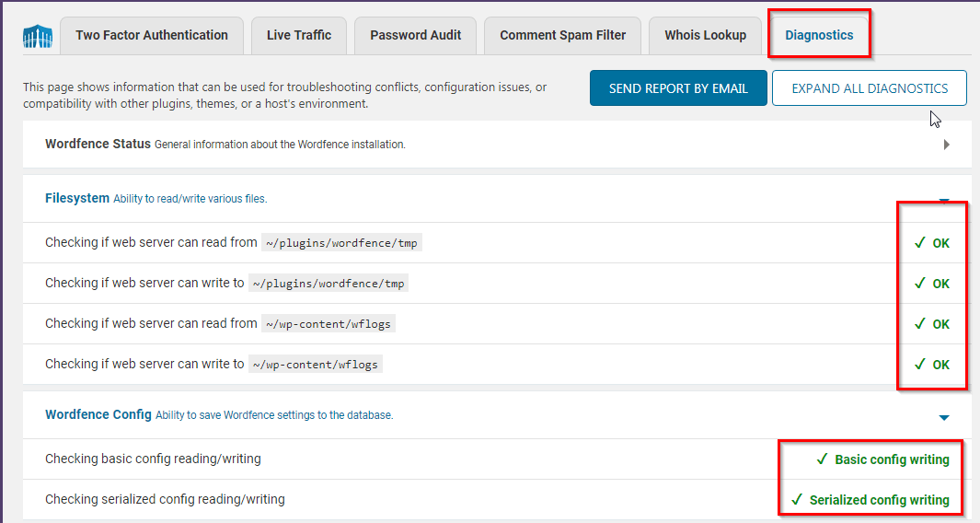The height and width of the screenshot is (523, 980).
Task: Click OK status for reading wp-content/wflogs
Action: click(932, 324)
